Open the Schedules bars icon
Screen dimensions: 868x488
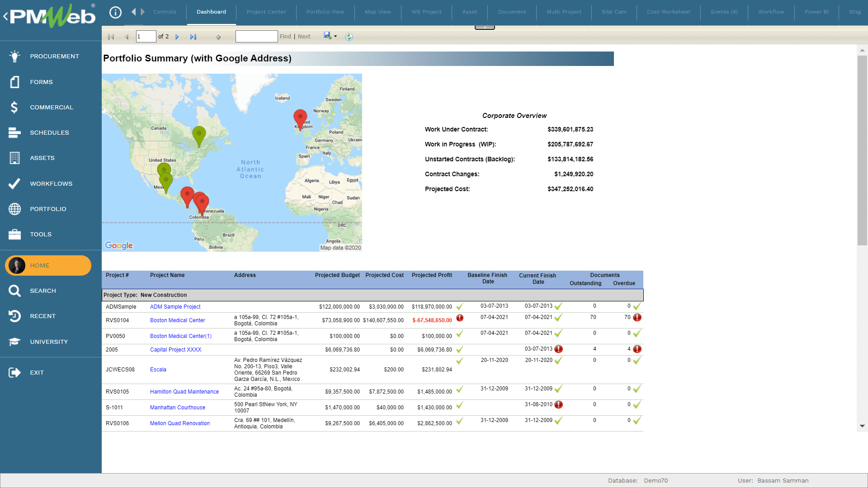pyautogui.click(x=14, y=132)
